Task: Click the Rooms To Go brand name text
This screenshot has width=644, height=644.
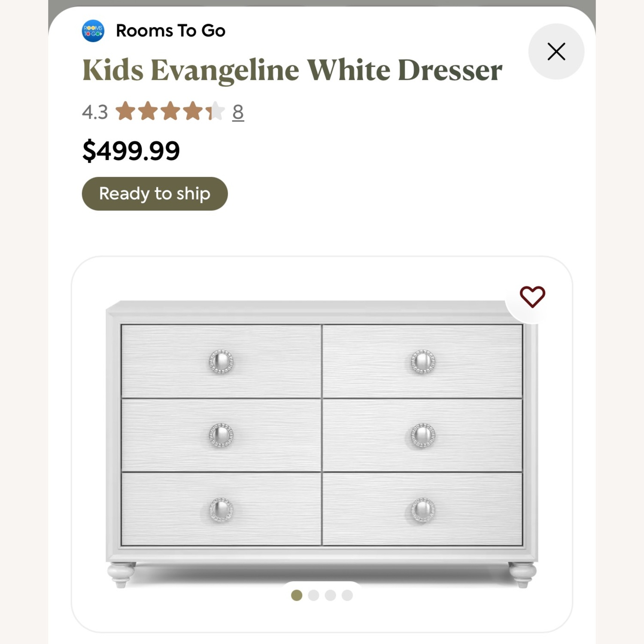Action: [x=170, y=30]
